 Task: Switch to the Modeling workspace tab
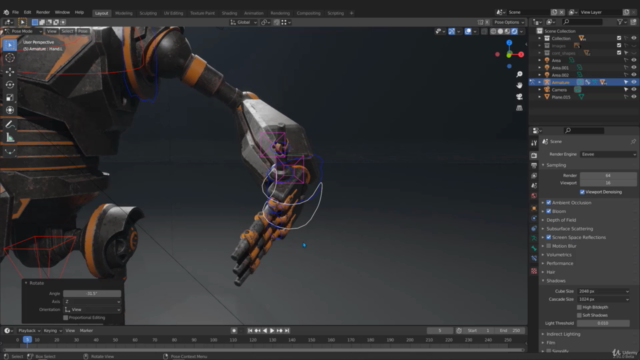[124, 13]
